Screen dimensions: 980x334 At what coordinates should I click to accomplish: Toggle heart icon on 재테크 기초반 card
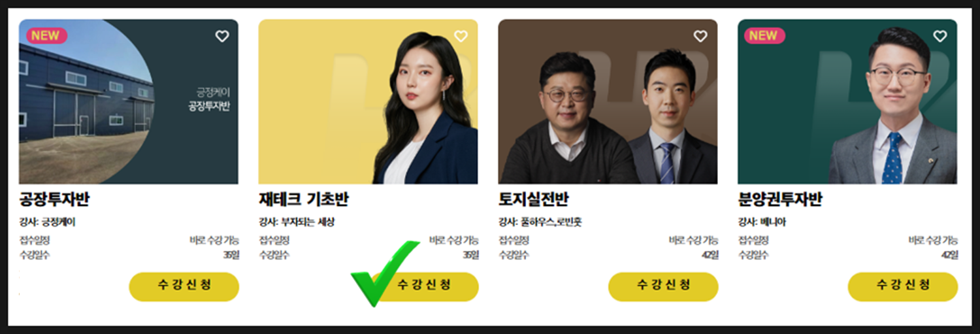461,37
